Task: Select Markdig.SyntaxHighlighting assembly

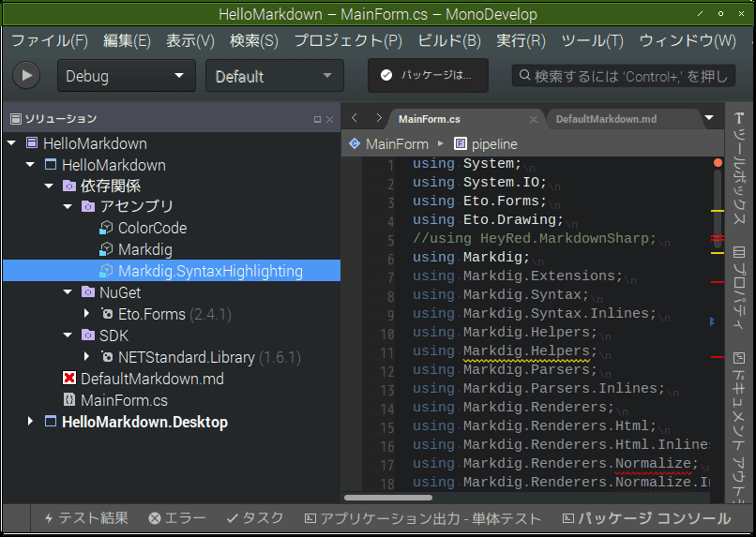Action: [172, 271]
